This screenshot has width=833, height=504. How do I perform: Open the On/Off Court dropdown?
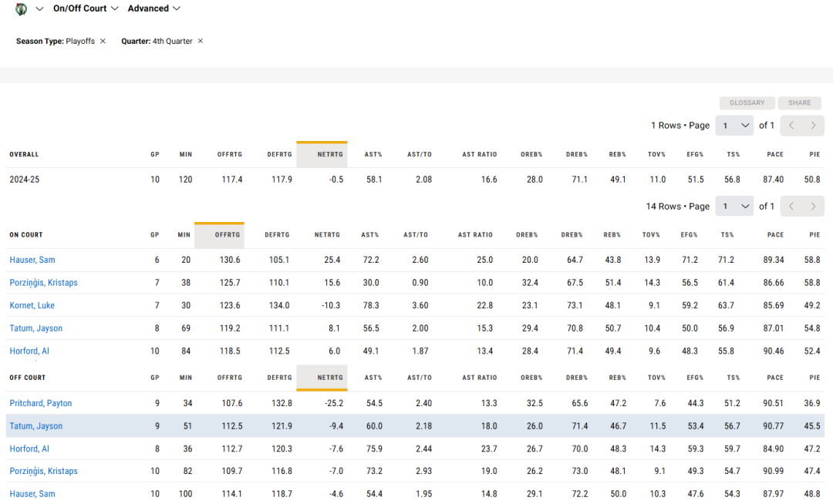point(86,8)
